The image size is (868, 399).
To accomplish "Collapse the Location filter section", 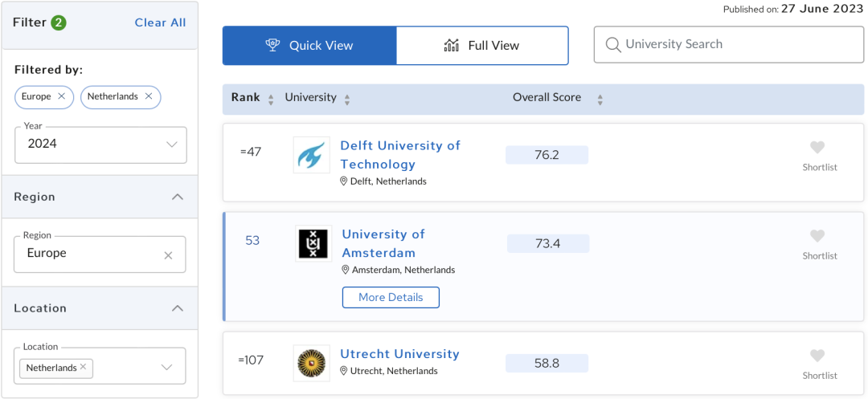I will click(178, 308).
